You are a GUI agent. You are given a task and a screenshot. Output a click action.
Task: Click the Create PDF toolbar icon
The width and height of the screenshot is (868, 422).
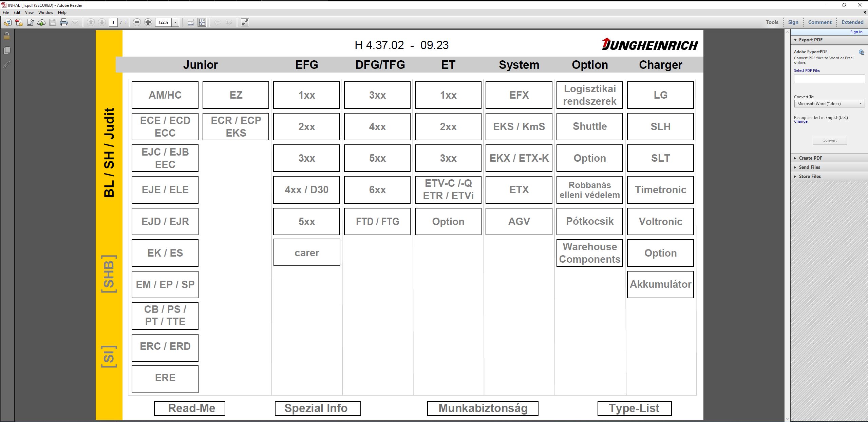click(19, 22)
